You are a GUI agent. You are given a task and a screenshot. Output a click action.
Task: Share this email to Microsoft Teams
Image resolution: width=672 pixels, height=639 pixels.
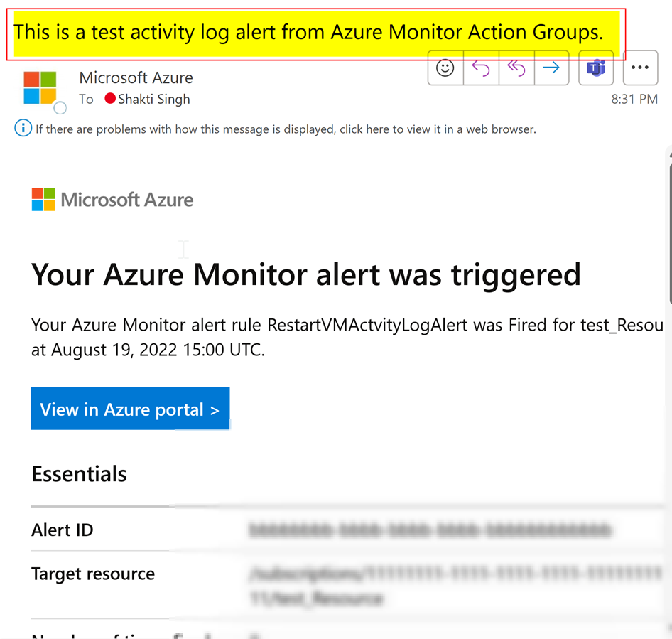[x=595, y=68]
